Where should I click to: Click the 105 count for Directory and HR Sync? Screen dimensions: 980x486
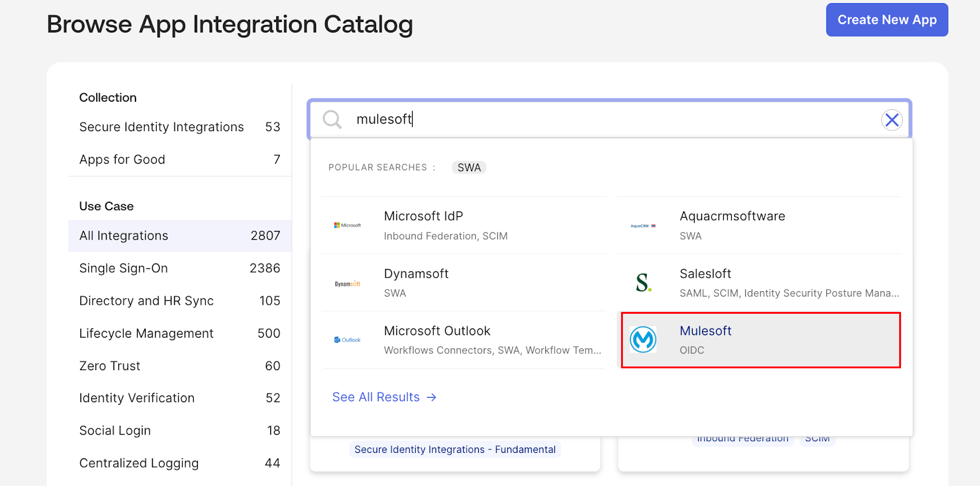pyautogui.click(x=270, y=301)
